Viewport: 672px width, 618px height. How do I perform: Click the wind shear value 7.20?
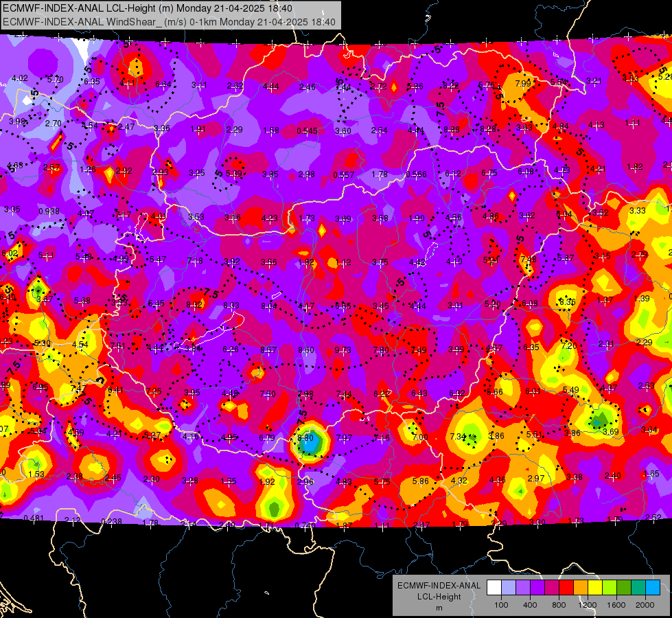tap(569, 345)
